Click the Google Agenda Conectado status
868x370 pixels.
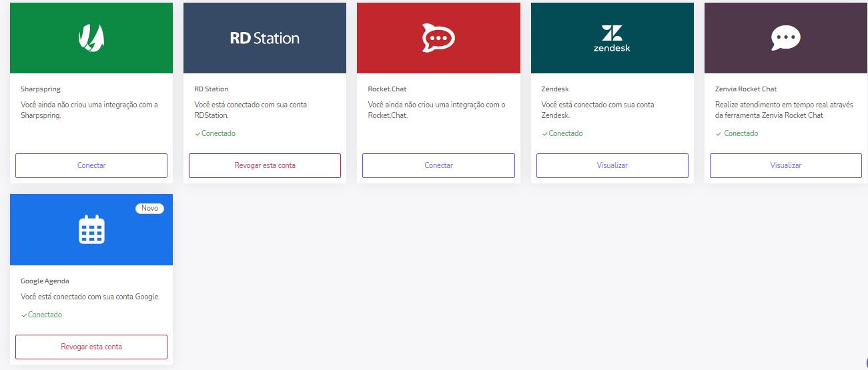(x=41, y=315)
